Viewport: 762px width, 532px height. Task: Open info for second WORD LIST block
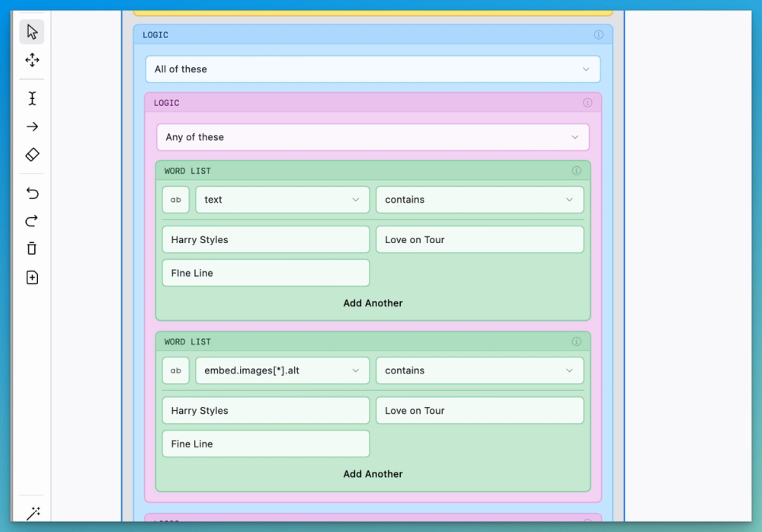point(576,341)
